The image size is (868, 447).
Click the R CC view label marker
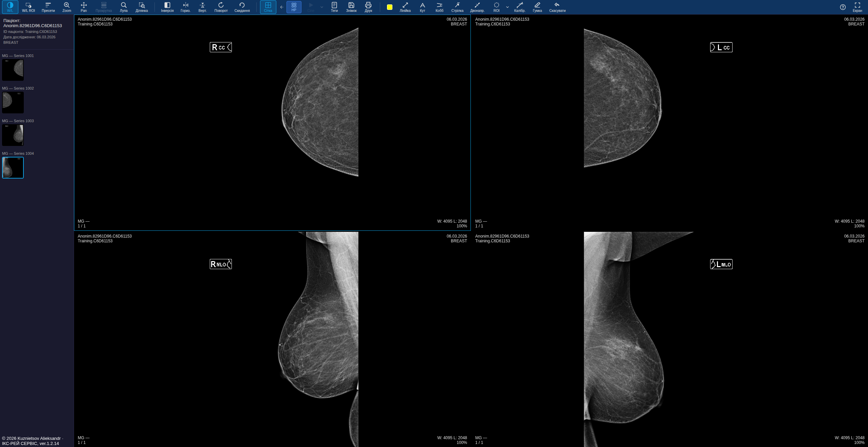[x=221, y=47]
